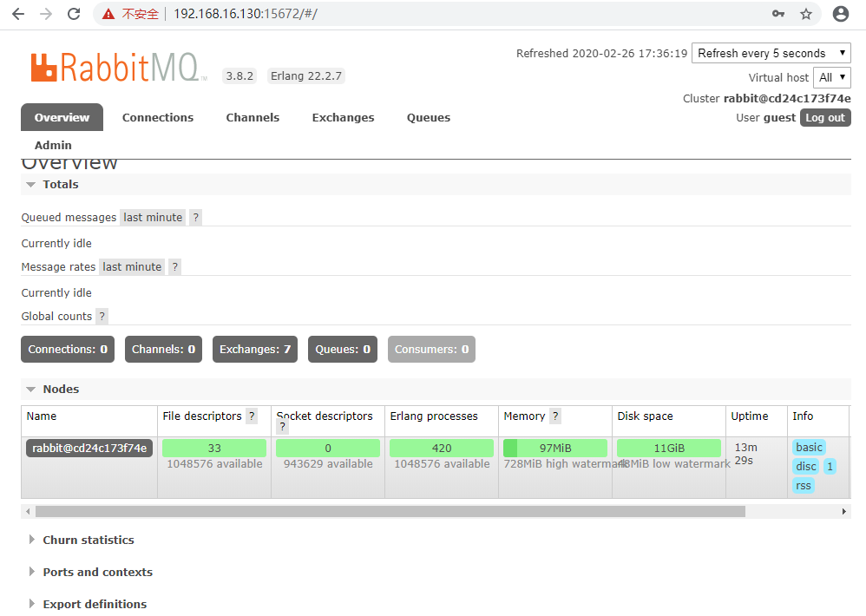Click the not-secure warning triangle icon

[108, 14]
